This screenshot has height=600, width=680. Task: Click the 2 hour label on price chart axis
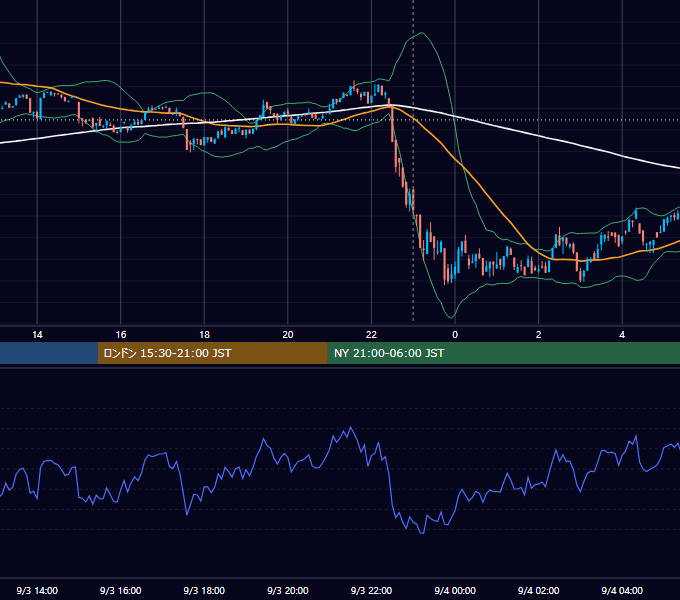click(x=539, y=335)
